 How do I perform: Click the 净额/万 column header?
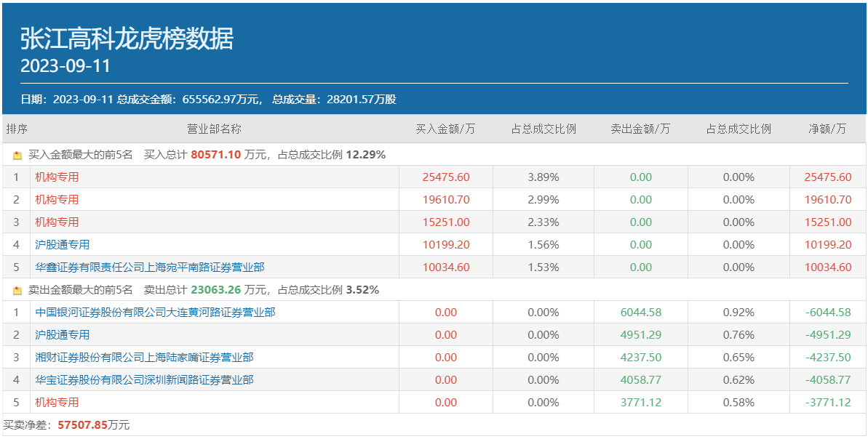coord(827,129)
